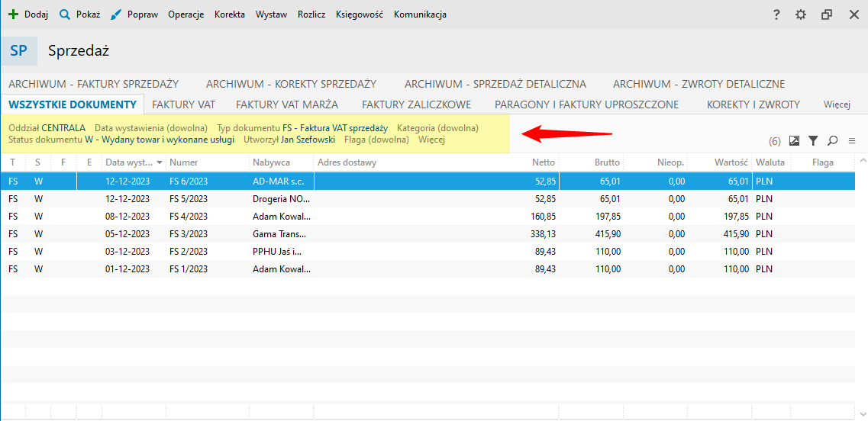868x421 pixels.
Task: Select the FS 2/2023 invoice row
Action: click(x=428, y=251)
